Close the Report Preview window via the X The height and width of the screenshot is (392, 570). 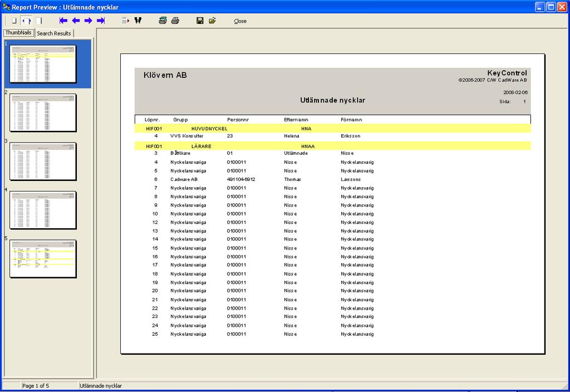click(x=562, y=7)
